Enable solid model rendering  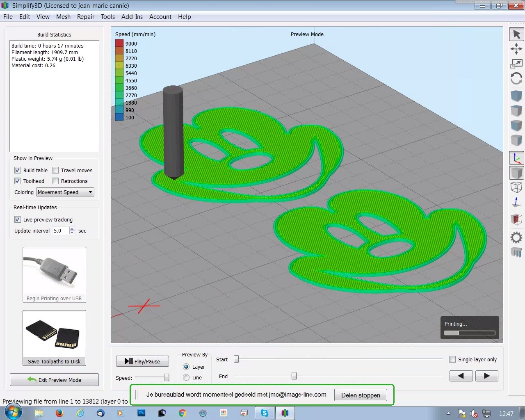point(516,173)
